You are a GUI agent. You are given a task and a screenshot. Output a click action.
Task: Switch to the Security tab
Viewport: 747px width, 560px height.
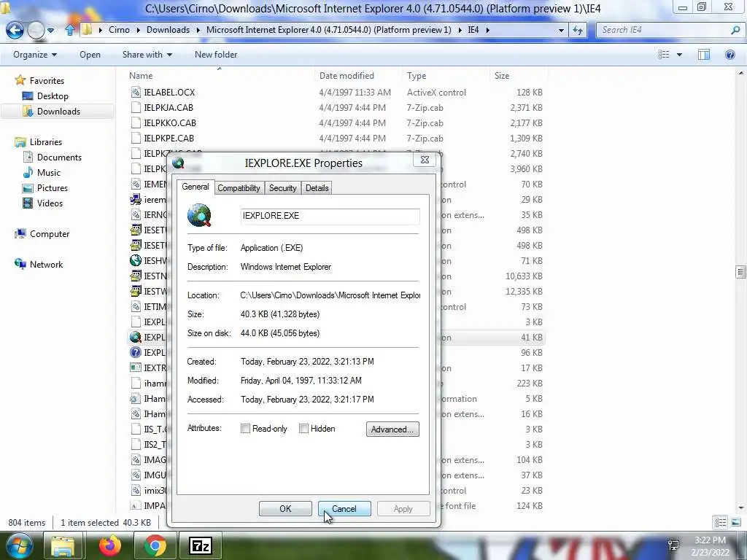[x=282, y=188]
